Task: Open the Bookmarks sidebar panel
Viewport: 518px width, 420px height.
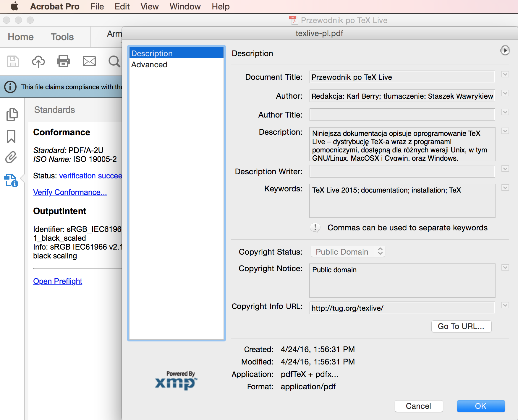Action: (x=11, y=136)
